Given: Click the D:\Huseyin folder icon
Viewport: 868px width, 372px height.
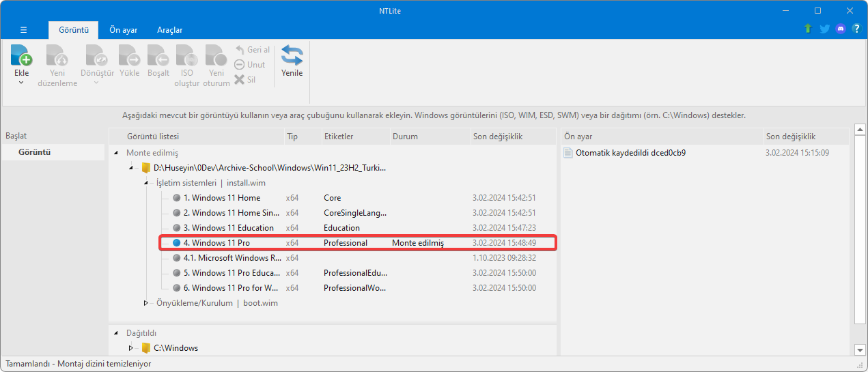Looking at the screenshot, I should pyautogui.click(x=145, y=168).
